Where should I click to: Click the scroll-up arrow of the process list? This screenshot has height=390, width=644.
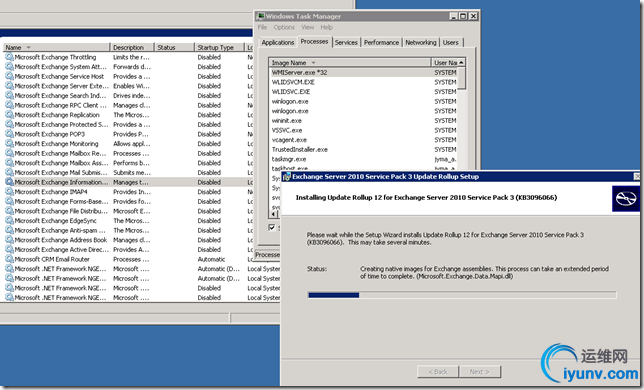462,62
